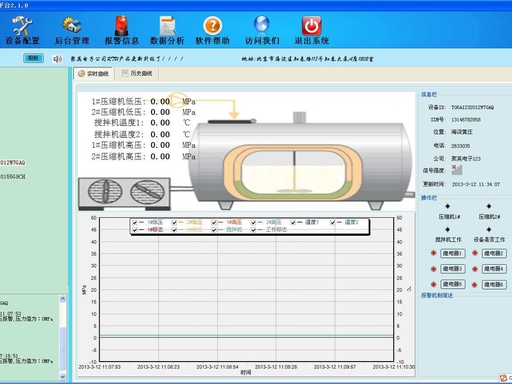
Task: Click the 搅拌机温度1 reading 0.00
Action: click(160, 123)
